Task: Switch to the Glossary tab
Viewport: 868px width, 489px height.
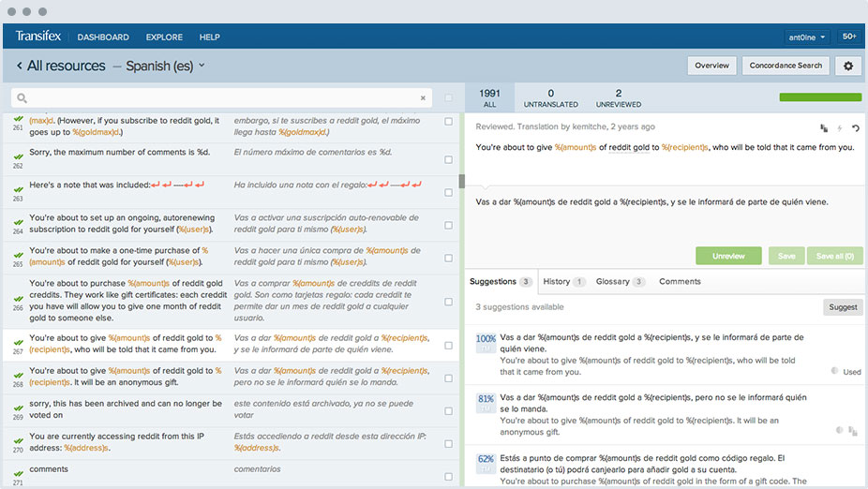Action: (620, 282)
